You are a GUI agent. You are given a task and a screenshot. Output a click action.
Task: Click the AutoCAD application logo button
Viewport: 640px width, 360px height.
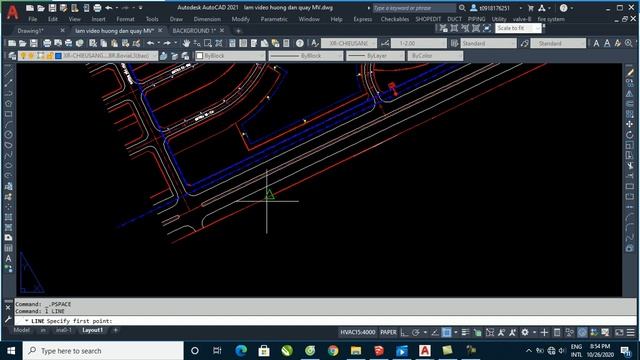click(x=12, y=13)
